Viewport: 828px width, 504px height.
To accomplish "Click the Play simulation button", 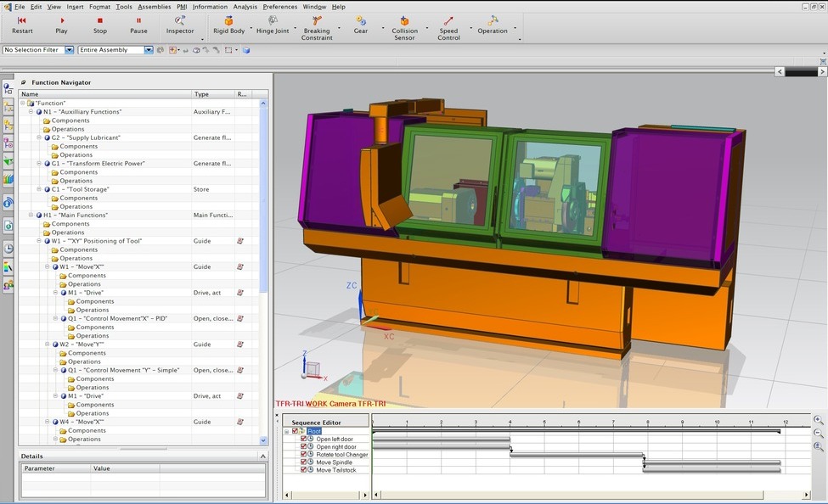I will pyautogui.click(x=62, y=25).
